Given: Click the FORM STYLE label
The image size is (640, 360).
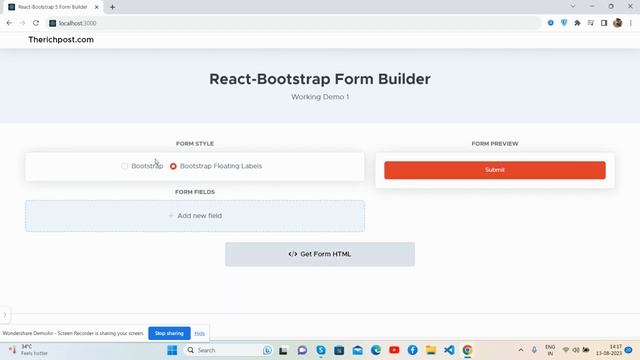Looking at the screenshot, I should [x=195, y=144].
